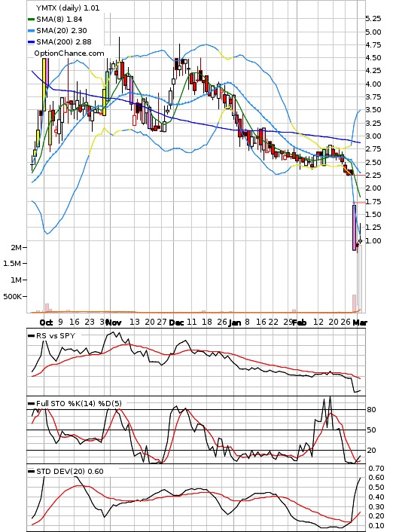396x532 pixels.
Task: Select the Dec label on date axis
Action: click(176, 323)
